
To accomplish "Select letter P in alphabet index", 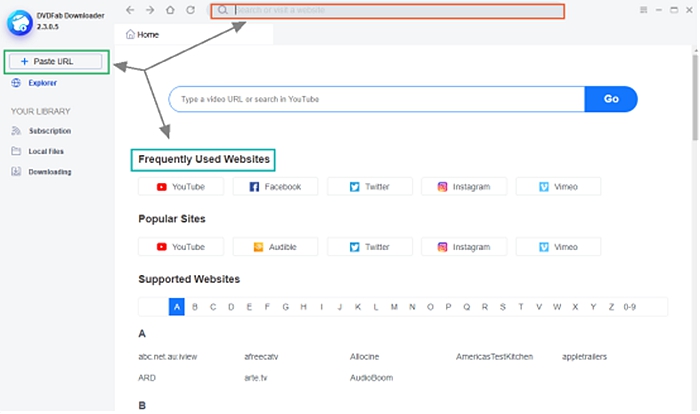I will [x=448, y=307].
